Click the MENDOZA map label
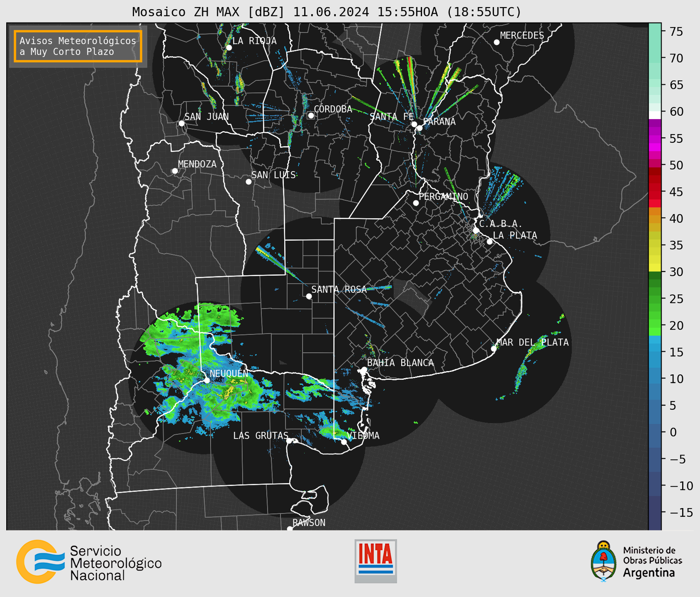This screenshot has width=700, height=597. (x=197, y=164)
